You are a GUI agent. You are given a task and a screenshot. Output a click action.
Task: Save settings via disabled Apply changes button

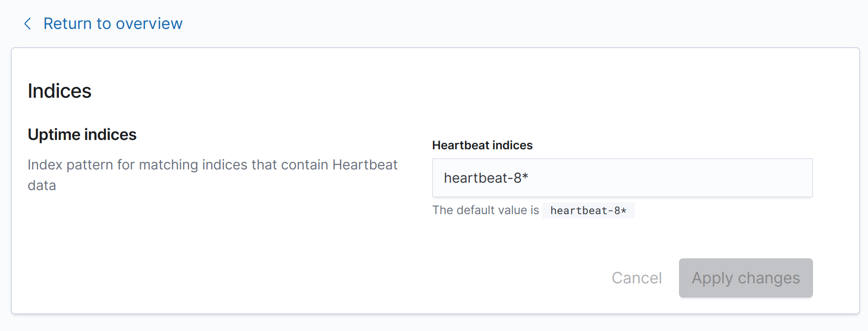pyautogui.click(x=745, y=278)
